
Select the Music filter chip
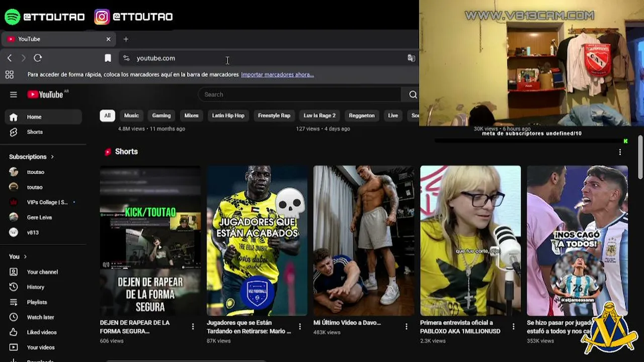tap(131, 116)
